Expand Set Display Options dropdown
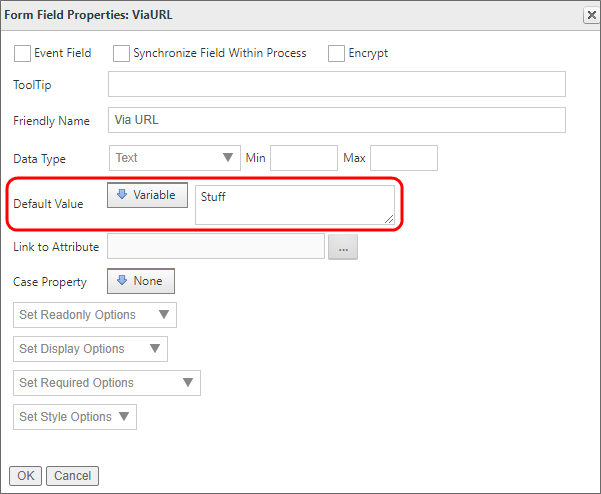Viewport: 601px width, 494px height. [90, 349]
